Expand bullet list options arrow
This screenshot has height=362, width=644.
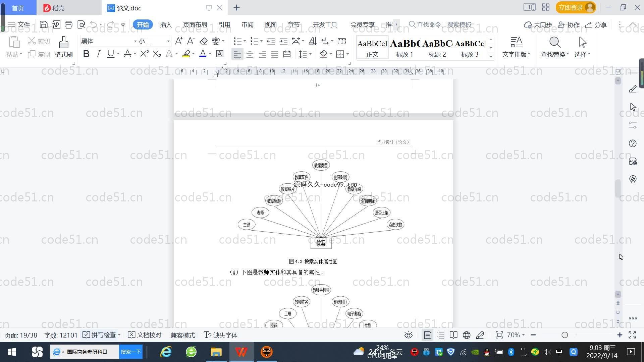245,41
